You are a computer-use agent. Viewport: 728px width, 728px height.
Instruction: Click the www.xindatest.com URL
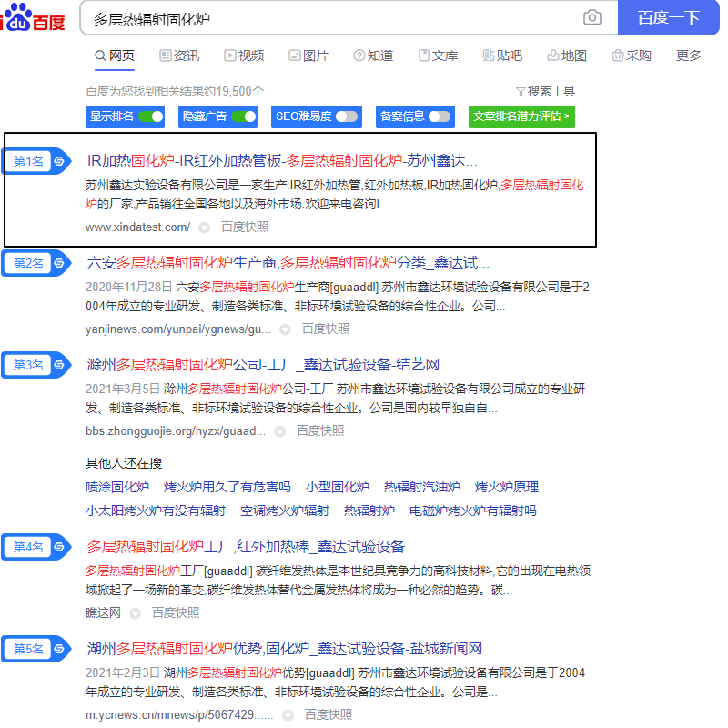pyautogui.click(x=138, y=227)
